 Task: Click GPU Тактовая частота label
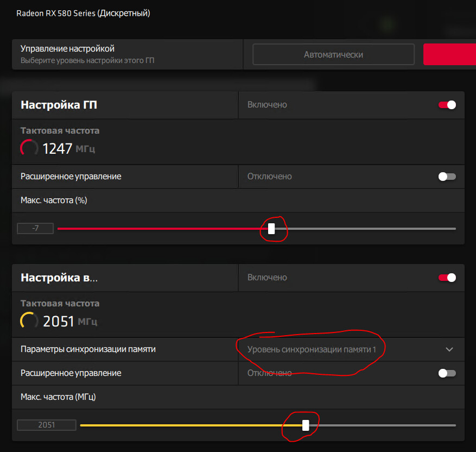pyautogui.click(x=60, y=130)
